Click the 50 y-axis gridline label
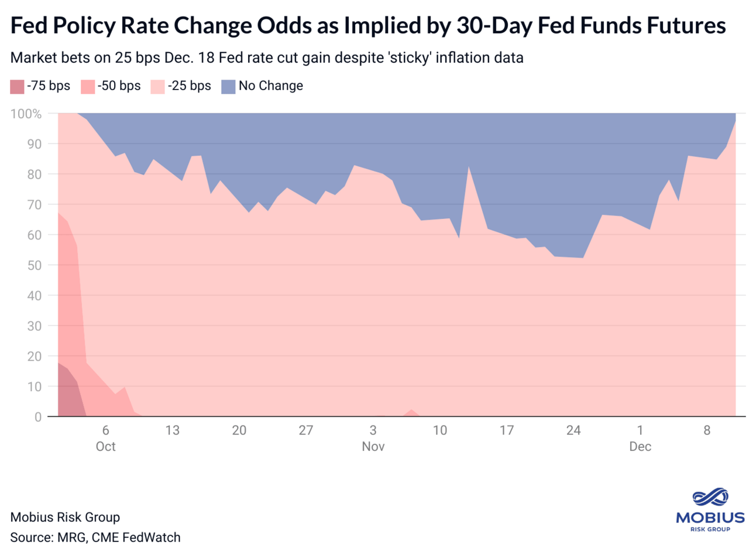Image resolution: width=756 pixels, height=555 pixels. pyautogui.click(x=34, y=265)
